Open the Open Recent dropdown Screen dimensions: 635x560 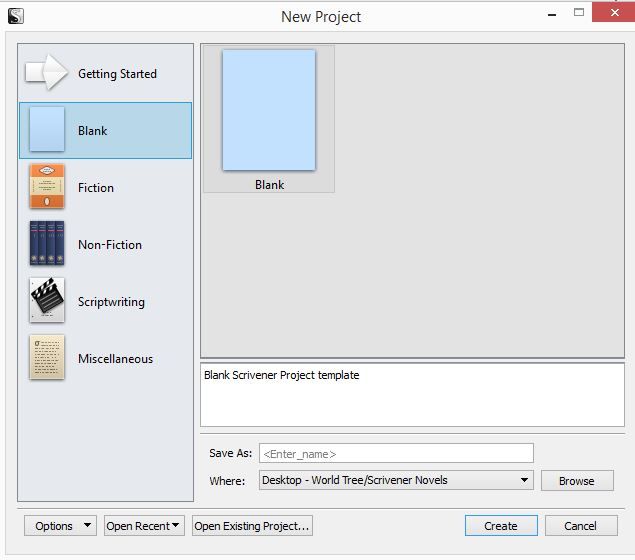[144, 526]
